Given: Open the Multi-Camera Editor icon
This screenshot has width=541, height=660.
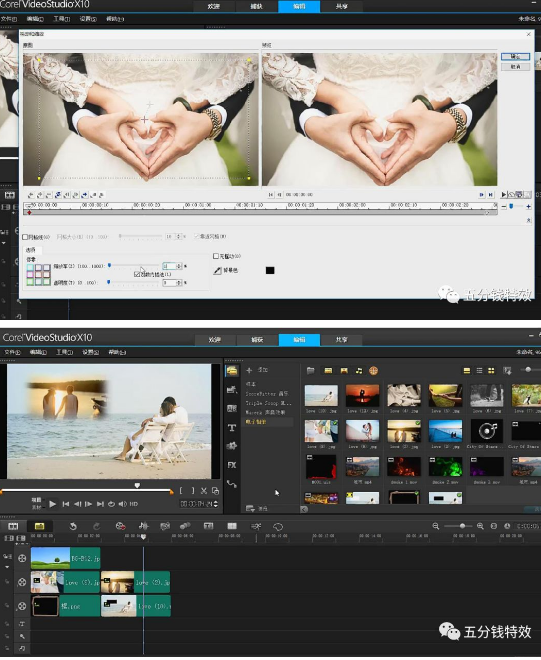Looking at the screenshot, I should [x=232, y=526].
